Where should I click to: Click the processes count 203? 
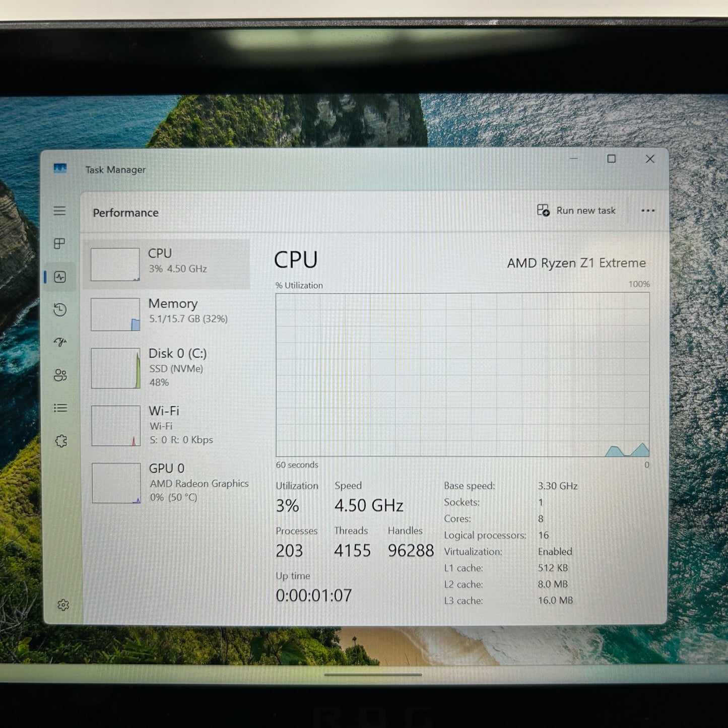pos(289,551)
